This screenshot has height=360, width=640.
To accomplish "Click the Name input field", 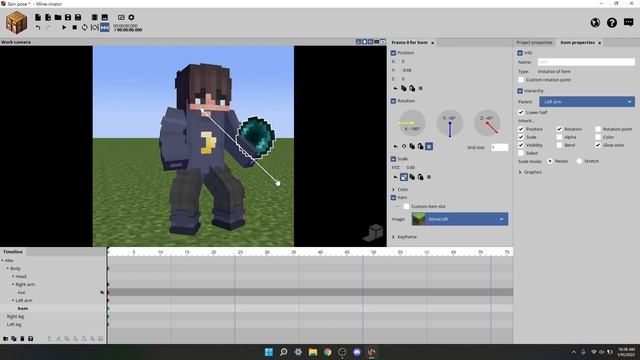I will pyautogui.click(x=586, y=62).
